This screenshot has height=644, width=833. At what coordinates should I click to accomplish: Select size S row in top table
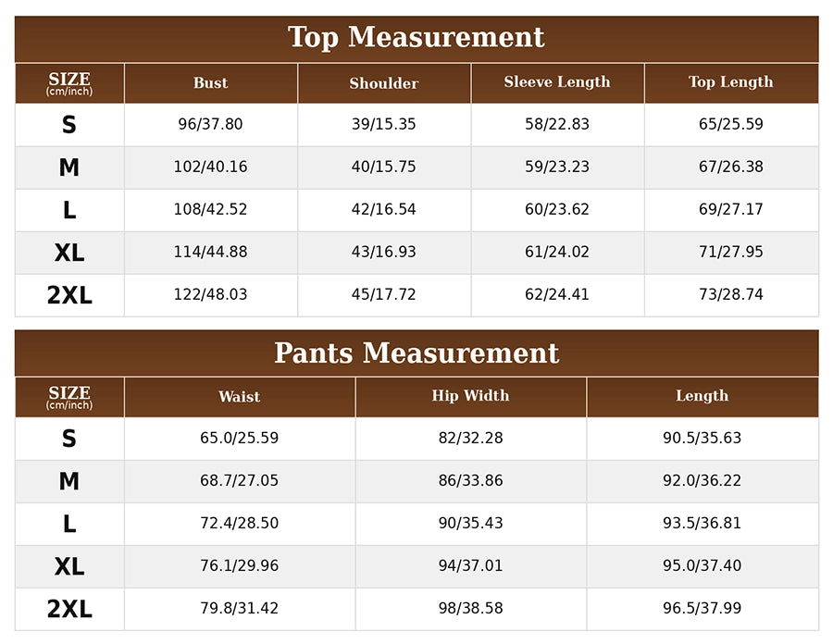tap(416, 125)
